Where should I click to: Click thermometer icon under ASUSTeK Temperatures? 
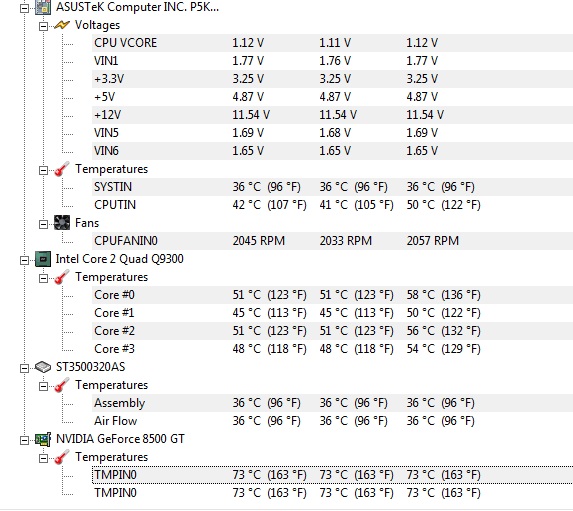click(x=62, y=169)
